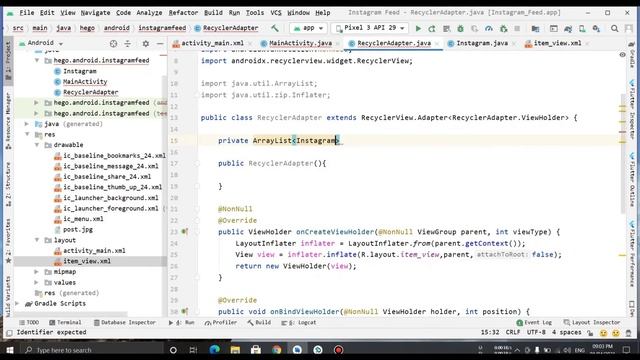This screenshot has width=640, height=360.
Task: Open the Pixel 3 API 29 device dropdown
Action: point(371,28)
